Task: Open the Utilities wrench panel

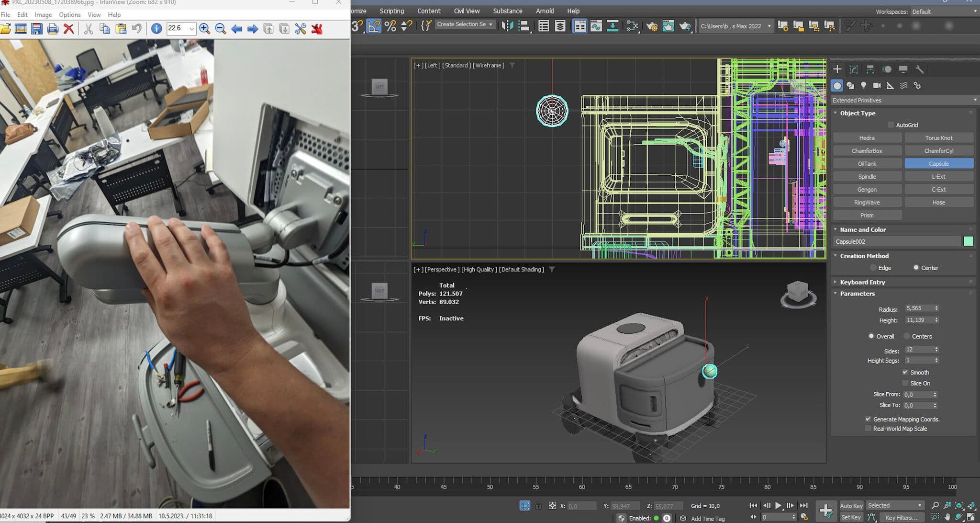Action: point(919,69)
